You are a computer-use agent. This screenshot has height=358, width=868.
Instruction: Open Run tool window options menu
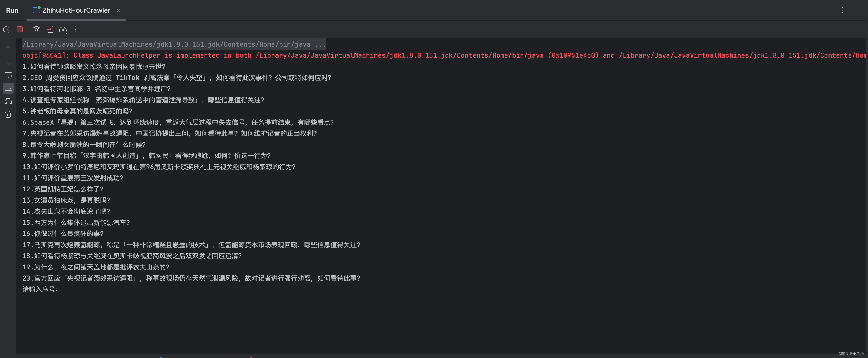[x=842, y=10]
